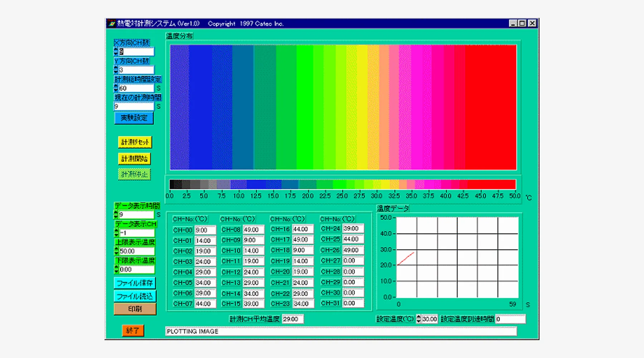Click the 設定温度到達時間 field

pos(510,319)
